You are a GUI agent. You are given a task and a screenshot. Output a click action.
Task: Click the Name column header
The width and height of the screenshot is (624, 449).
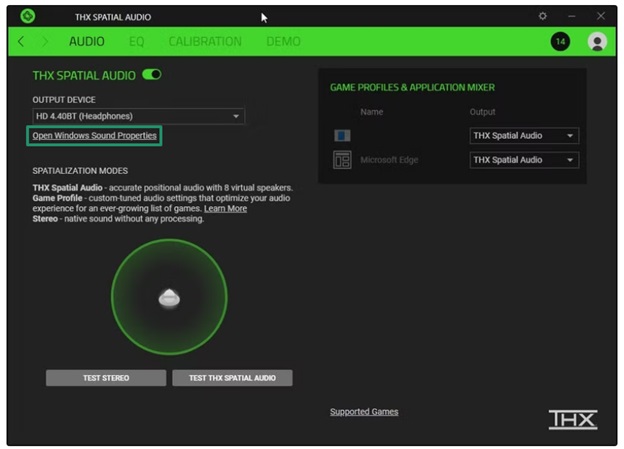[x=372, y=112]
